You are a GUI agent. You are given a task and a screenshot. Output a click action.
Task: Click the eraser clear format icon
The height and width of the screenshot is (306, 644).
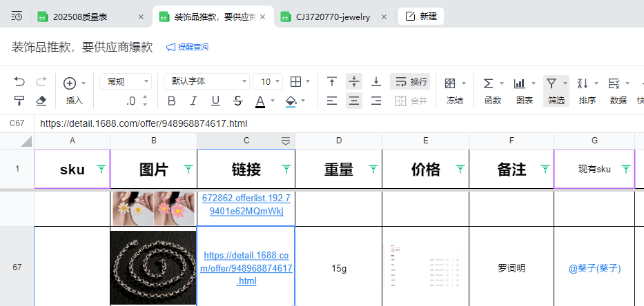coord(41,101)
